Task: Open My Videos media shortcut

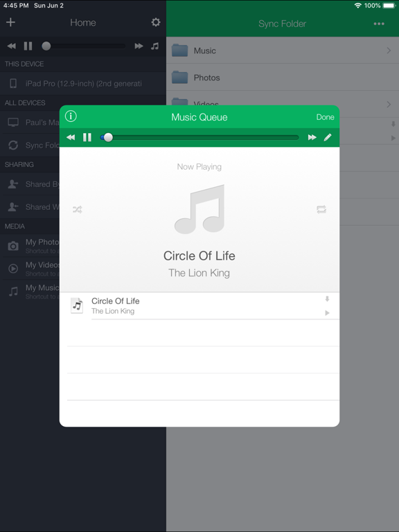Action: click(x=30, y=269)
